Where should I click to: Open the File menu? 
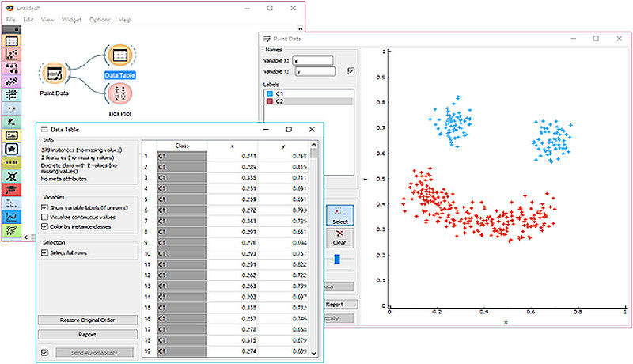click(x=10, y=19)
